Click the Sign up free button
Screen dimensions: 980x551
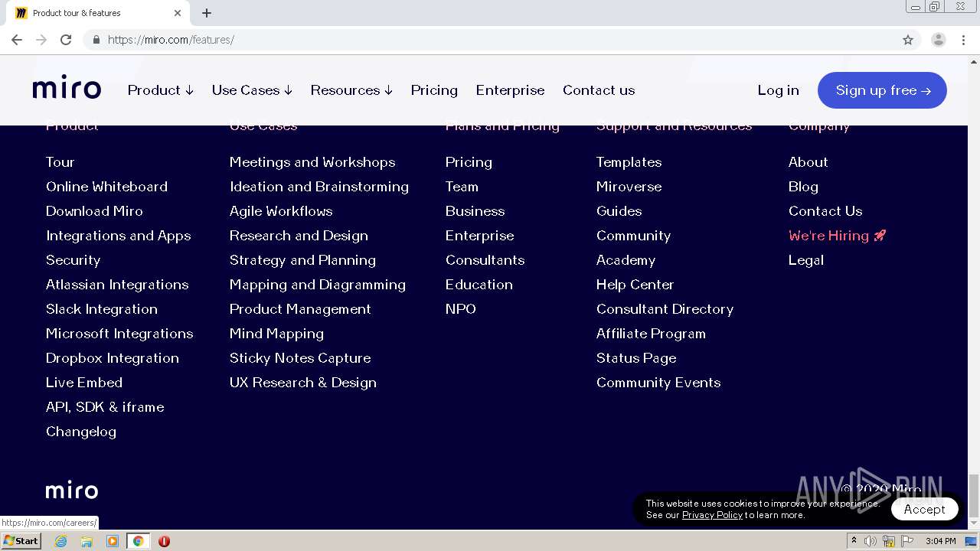coord(882,90)
